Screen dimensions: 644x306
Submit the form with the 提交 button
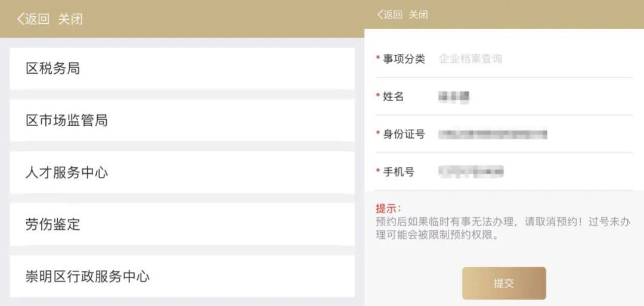504,283
